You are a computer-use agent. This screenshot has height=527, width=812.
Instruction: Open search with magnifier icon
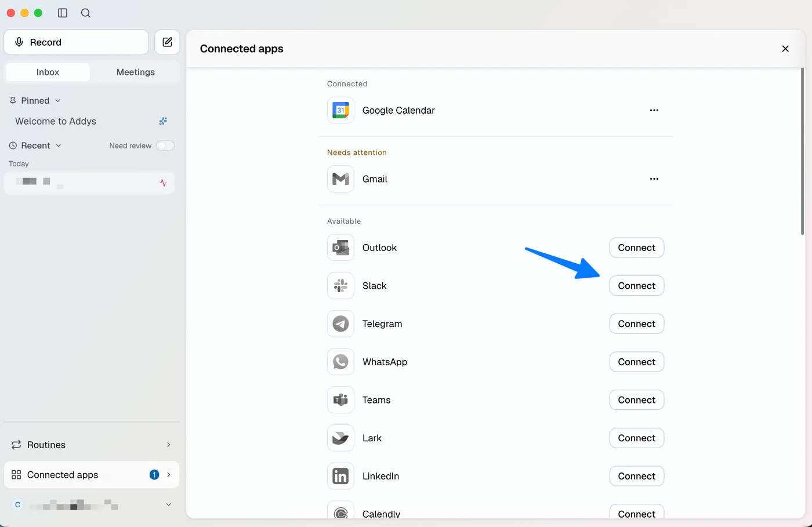pyautogui.click(x=86, y=13)
